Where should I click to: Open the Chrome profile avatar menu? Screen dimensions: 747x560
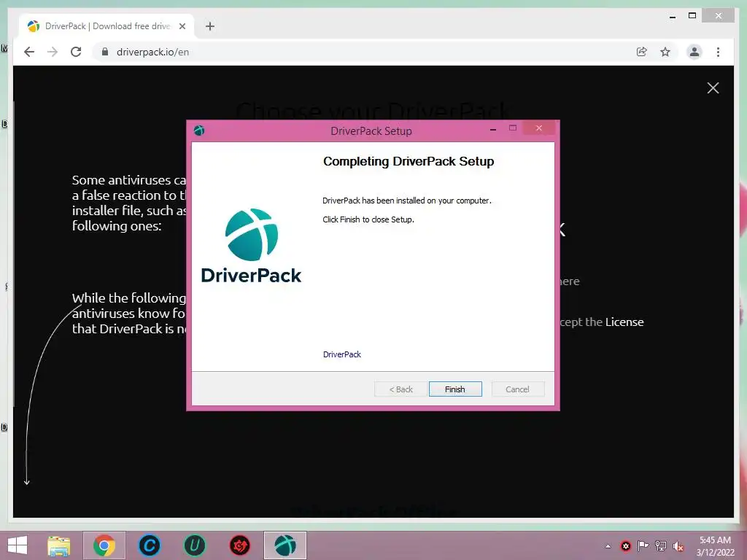[x=694, y=52]
